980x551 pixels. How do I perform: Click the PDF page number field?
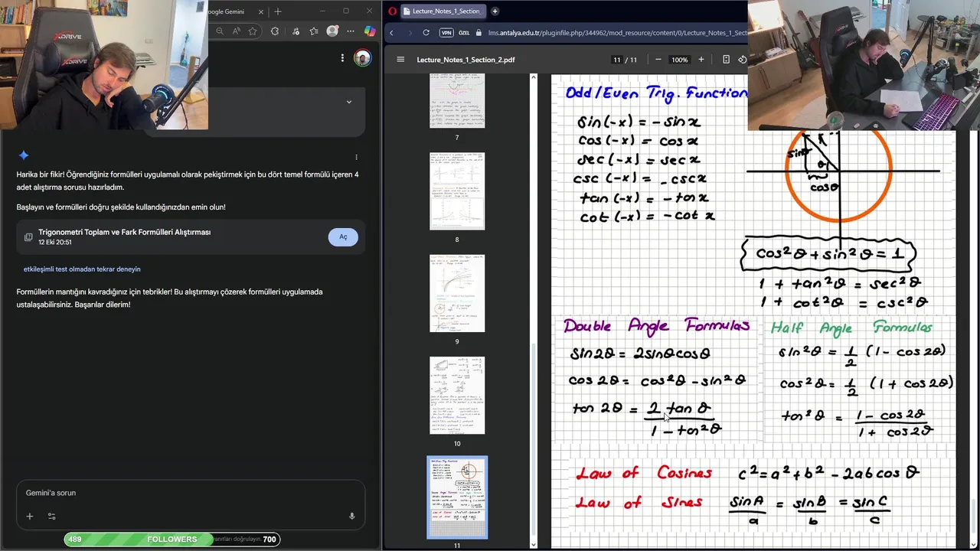tap(617, 60)
